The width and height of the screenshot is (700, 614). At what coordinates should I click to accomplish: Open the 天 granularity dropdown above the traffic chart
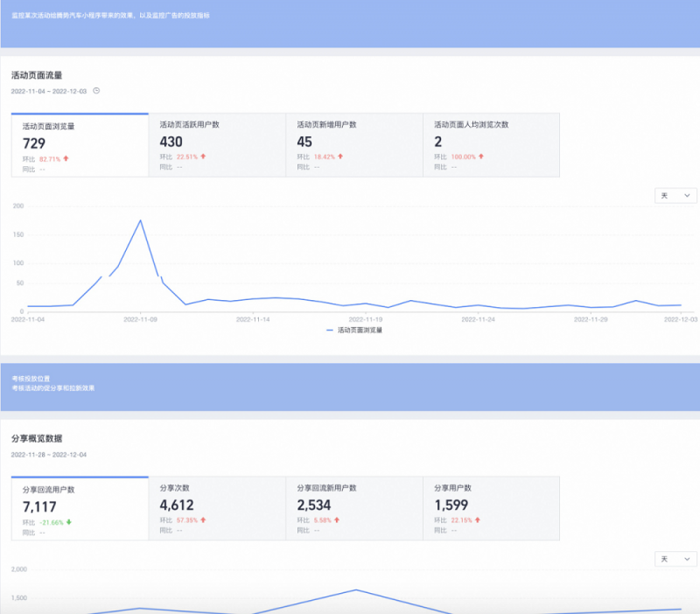coord(675,195)
